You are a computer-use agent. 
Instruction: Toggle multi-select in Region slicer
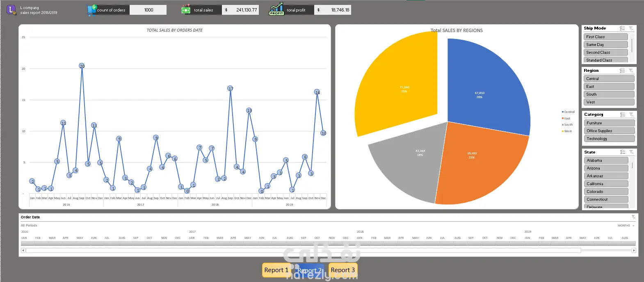tap(622, 71)
